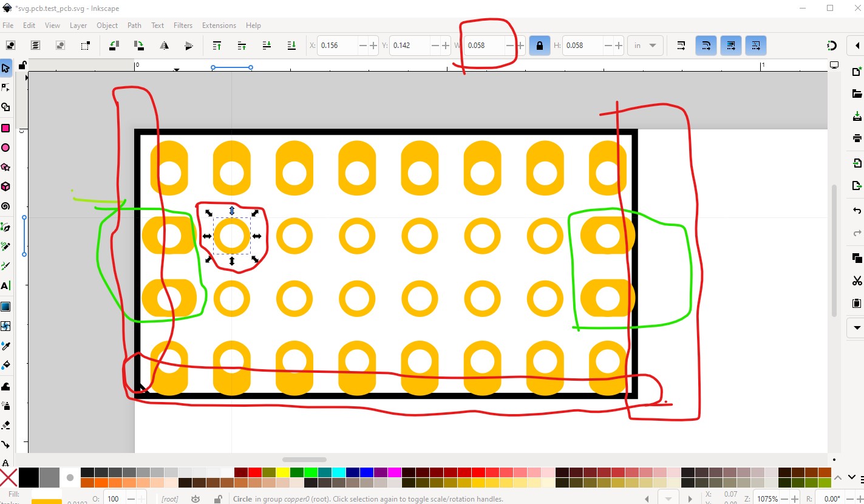This screenshot has height=504, width=864.
Task: Raise selection one step
Action: pos(242,46)
